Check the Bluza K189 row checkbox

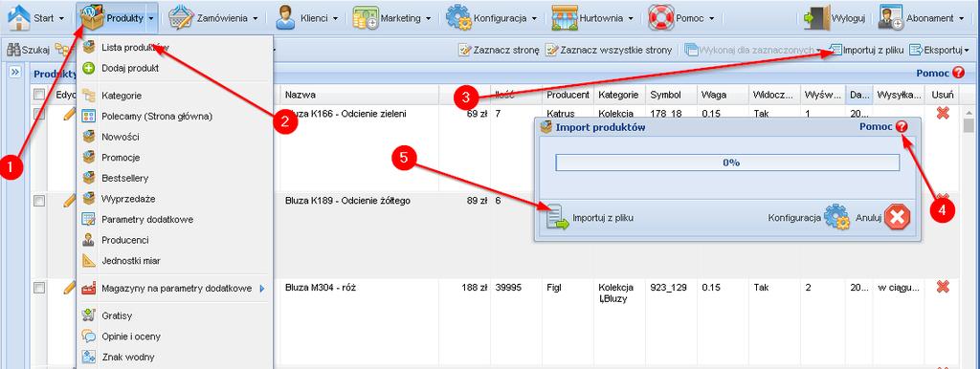pos(38,201)
